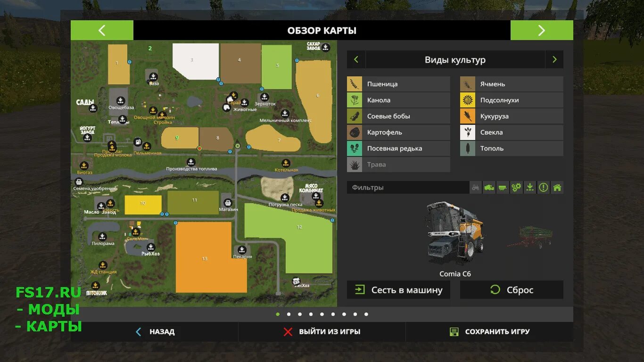Click the Пилорама map marker
Image resolution: width=644 pixels, height=362 pixels.
pyautogui.click(x=102, y=237)
